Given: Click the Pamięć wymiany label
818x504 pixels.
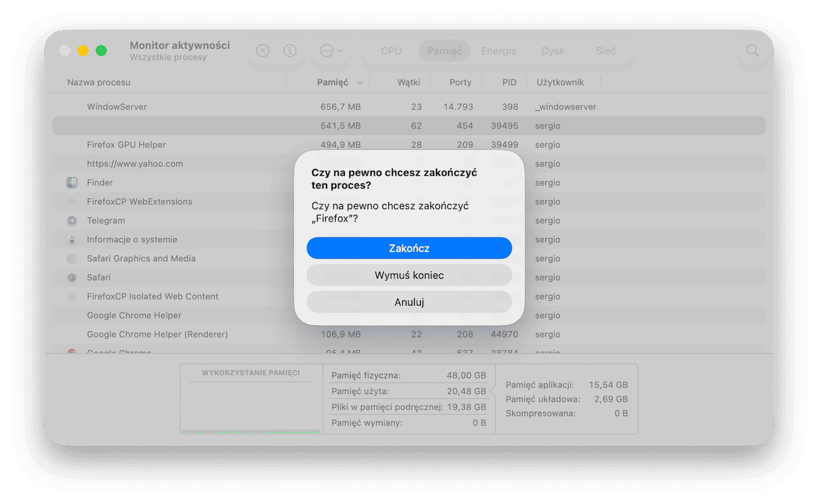Looking at the screenshot, I should [x=367, y=422].
